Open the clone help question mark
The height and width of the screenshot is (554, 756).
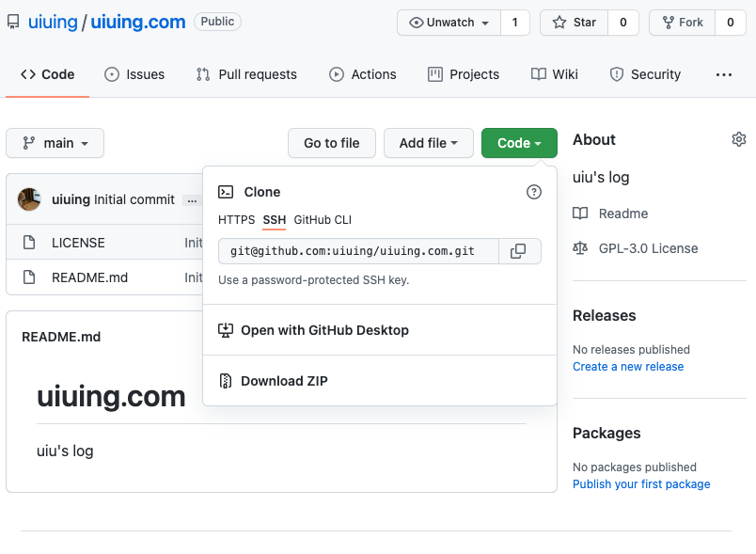[x=534, y=192]
